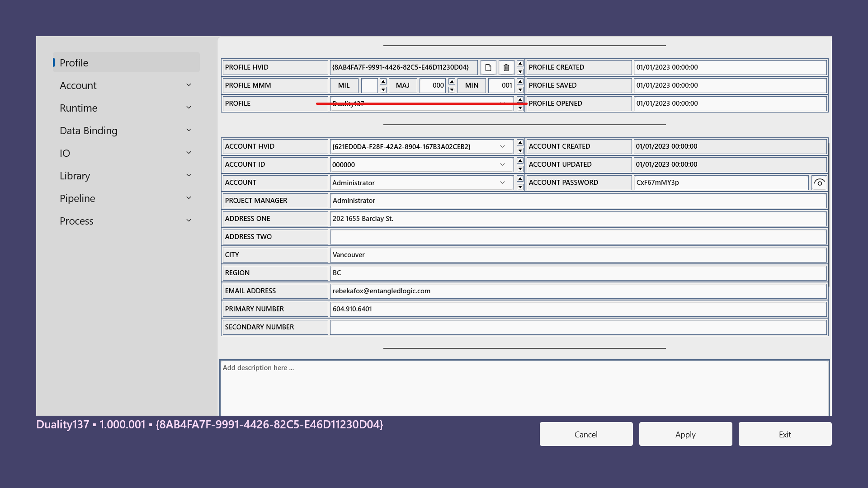
Task: Click the EMAIL ADDRESS field
Action: (578, 291)
